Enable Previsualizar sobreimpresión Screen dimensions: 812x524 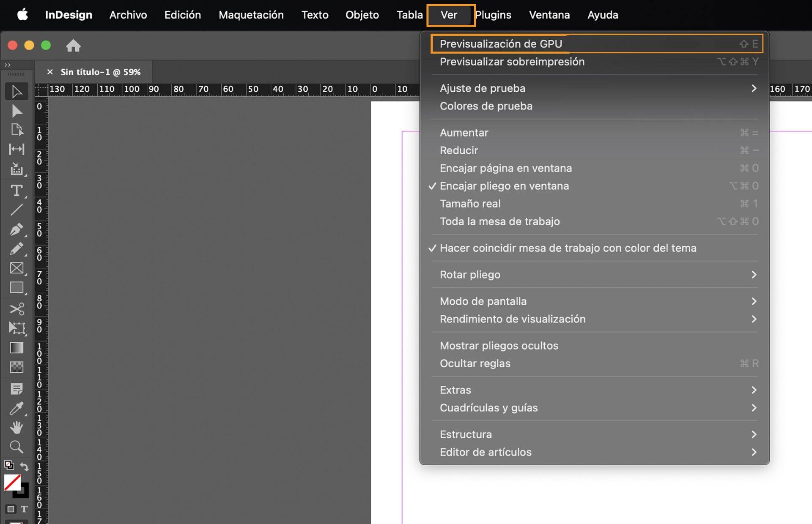(x=512, y=62)
